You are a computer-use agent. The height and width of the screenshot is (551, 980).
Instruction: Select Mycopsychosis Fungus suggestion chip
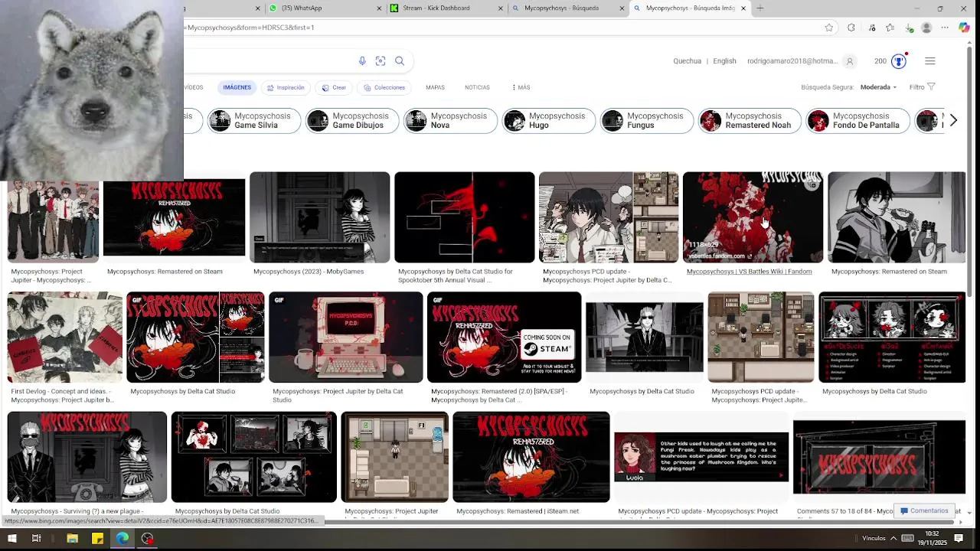coord(645,121)
